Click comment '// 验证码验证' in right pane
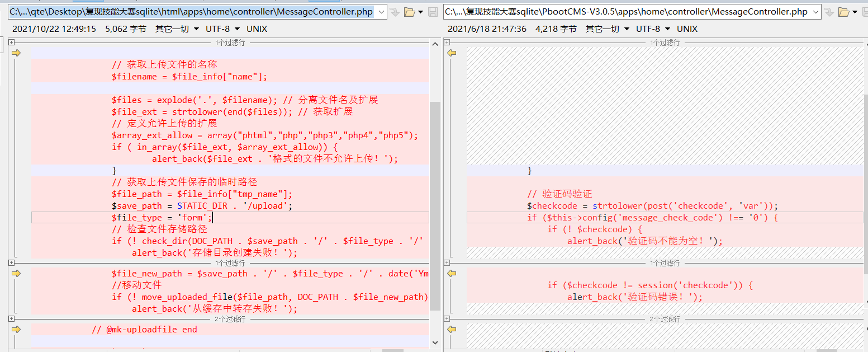Image resolution: width=868 pixels, height=352 pixels. [559, 194]
